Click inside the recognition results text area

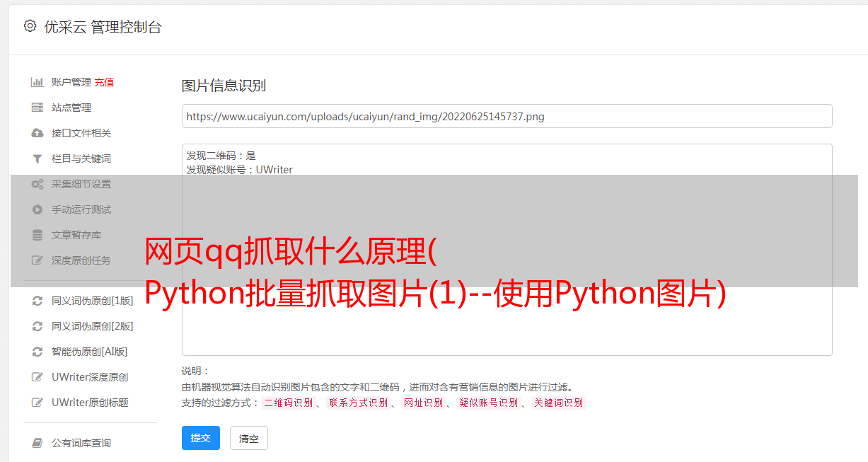pyautogui.click(x=507, y=250)
